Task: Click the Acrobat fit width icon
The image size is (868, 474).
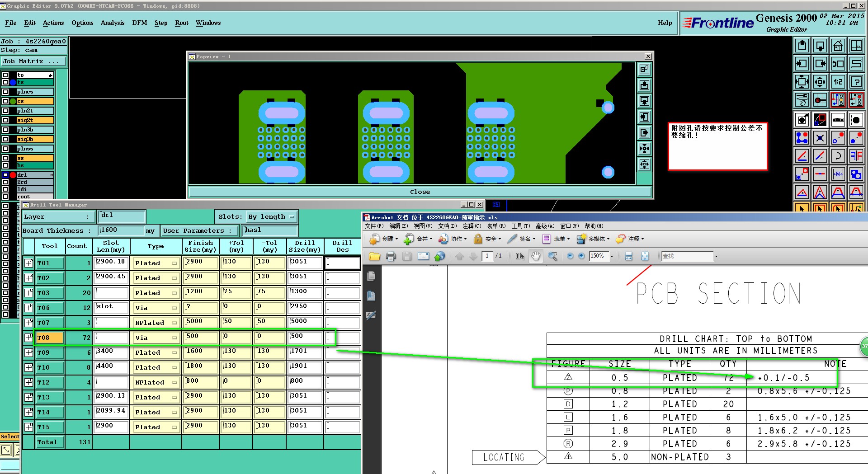Action: point(628,256)
